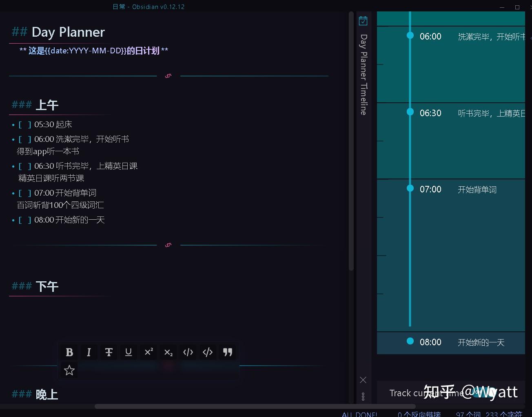Mark the 06:00 洗漱完毕 task complete
532x417 pixels.
(x=24, y=139)
